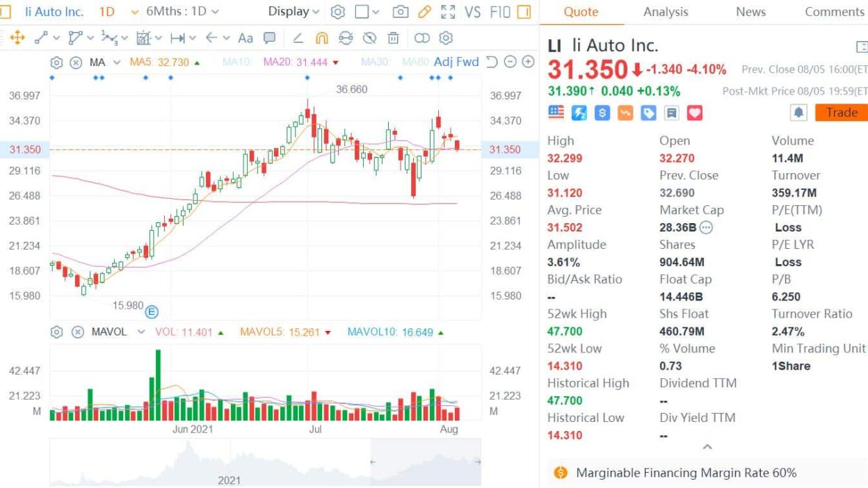Select the price range ruler tool
Image resolution: width=868 pixels, height=488 pixels.
point(178,38)
